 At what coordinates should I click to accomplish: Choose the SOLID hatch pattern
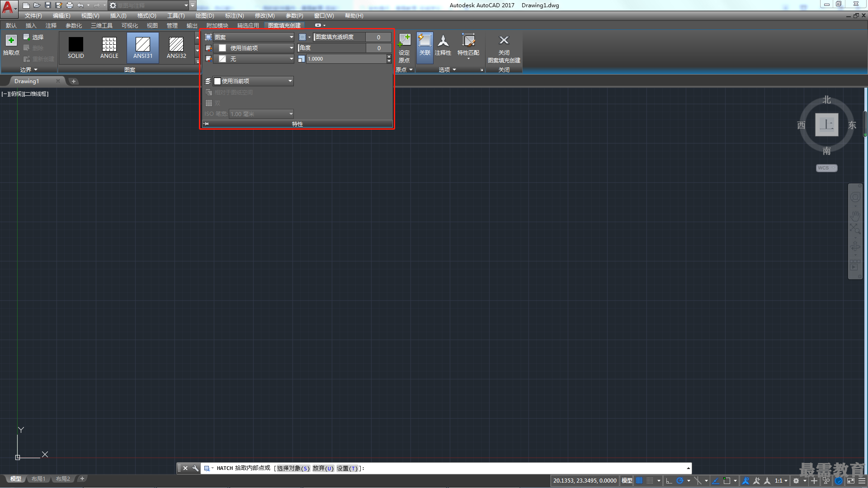pos(76,47)
